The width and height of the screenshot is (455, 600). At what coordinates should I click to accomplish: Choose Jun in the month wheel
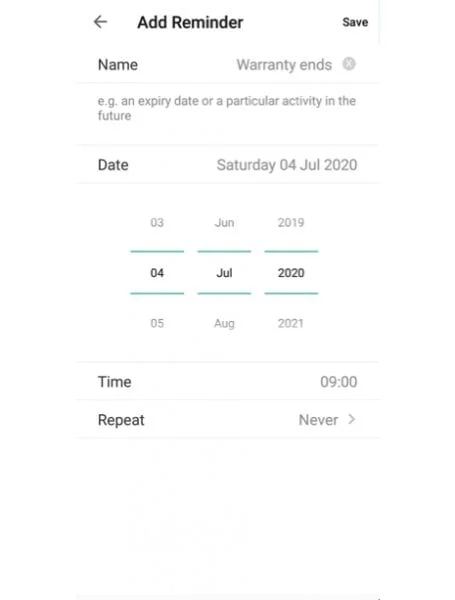(224, 222)
